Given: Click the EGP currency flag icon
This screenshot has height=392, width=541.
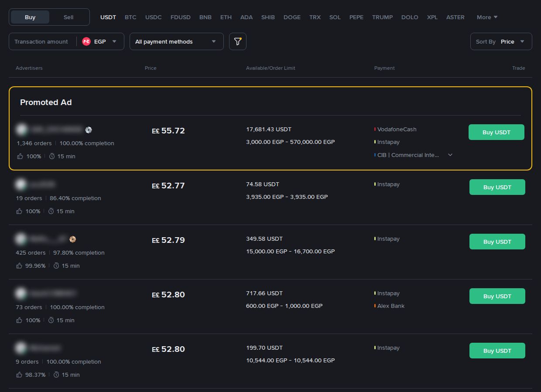Looking at the screenshot, I should pyautogui.click(x=86, y=41).
